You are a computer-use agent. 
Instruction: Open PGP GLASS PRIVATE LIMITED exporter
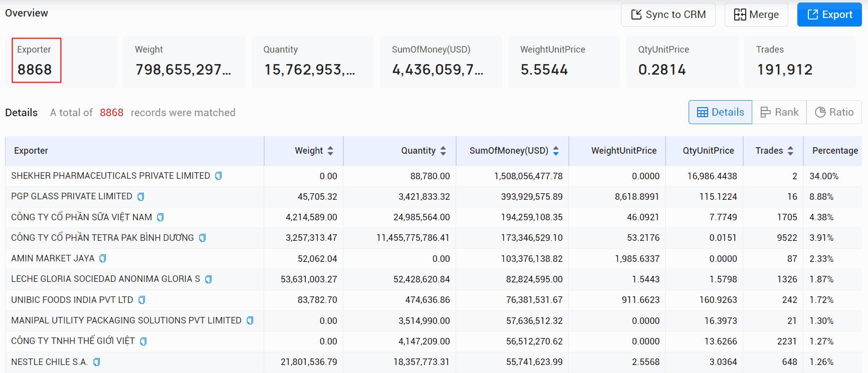72,196
